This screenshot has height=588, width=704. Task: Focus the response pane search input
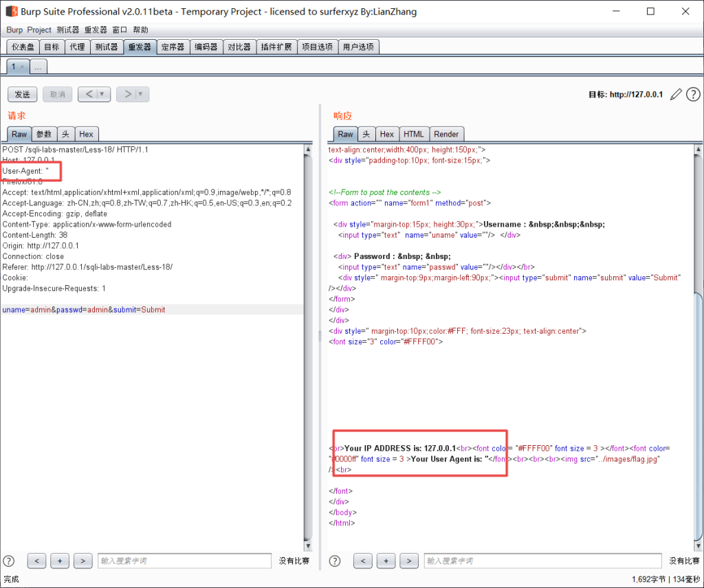543,561
